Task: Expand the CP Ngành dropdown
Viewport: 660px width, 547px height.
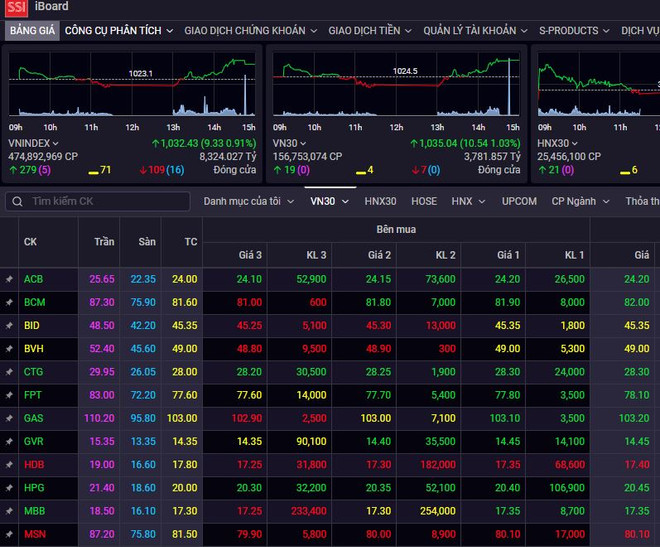Action: (x=580, y=201)
